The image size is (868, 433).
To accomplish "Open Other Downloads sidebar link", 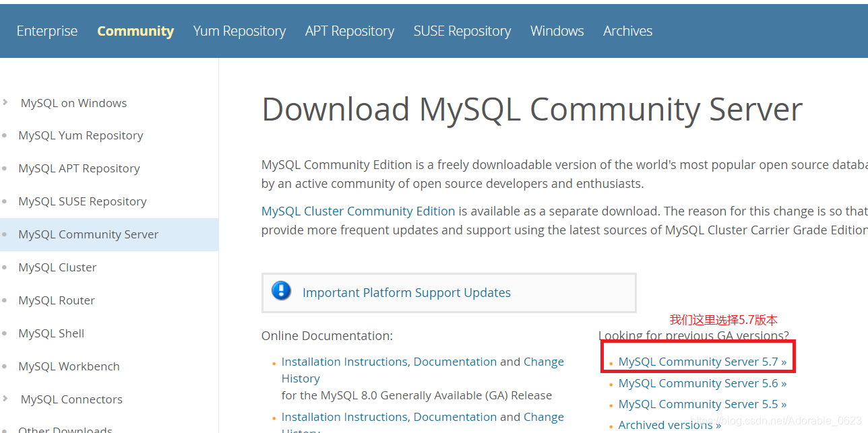I will click(65, 429).
